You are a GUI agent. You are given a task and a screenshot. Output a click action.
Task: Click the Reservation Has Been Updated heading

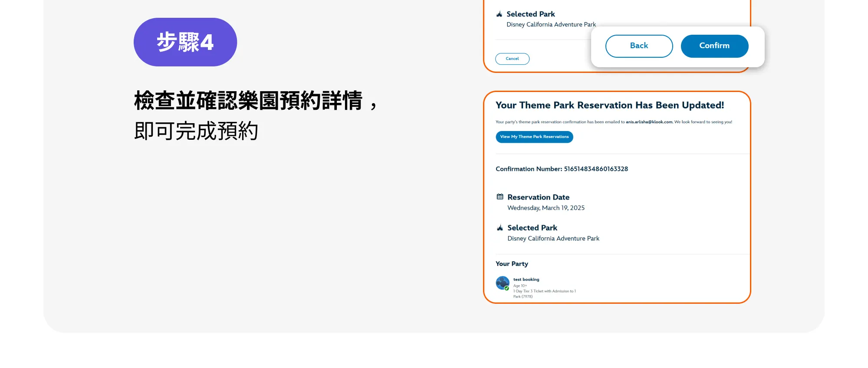click(610, 105)
